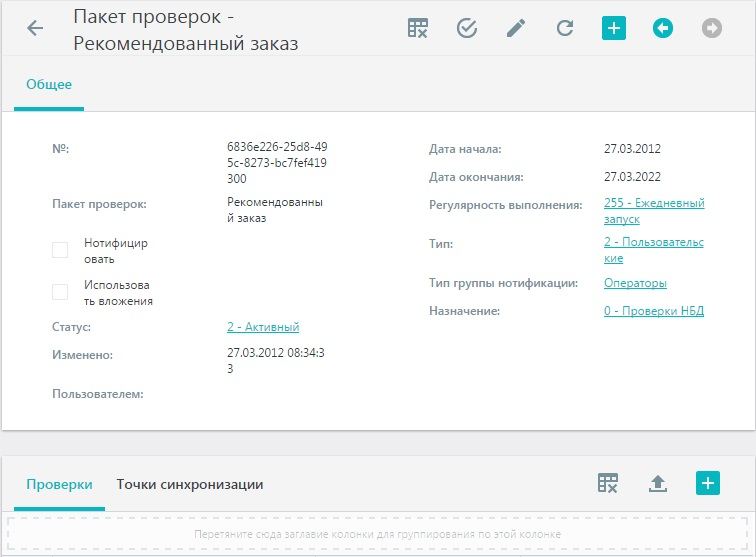Click the Изменено timestamp 27.03.2012 08:34:33
Viewport: 756px width, 557px height.
tap(276, 360)
